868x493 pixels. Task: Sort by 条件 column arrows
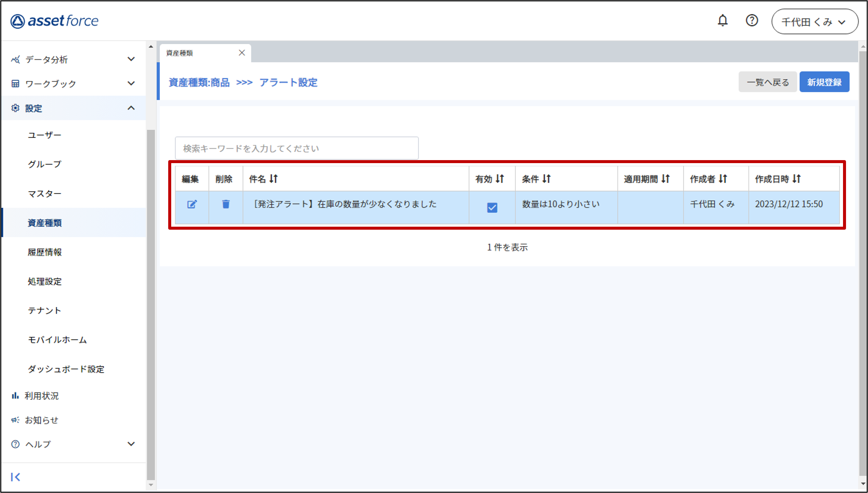pos(547,178)
